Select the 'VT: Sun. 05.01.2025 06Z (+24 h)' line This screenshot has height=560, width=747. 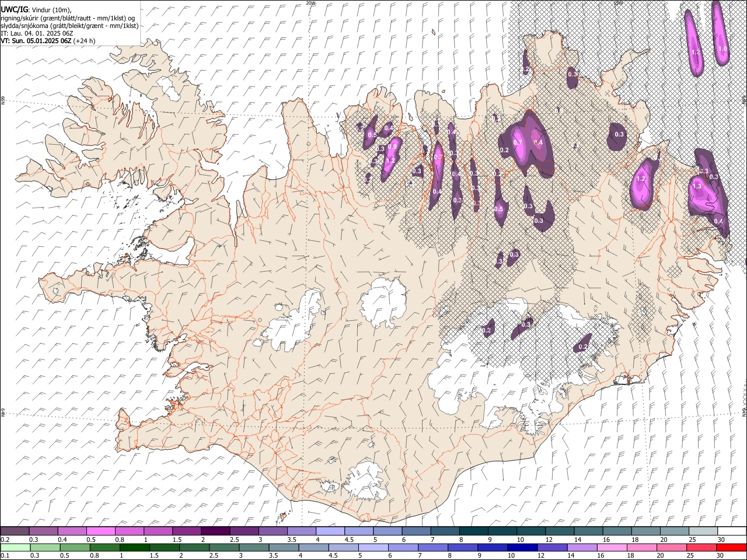pos(48,41)
